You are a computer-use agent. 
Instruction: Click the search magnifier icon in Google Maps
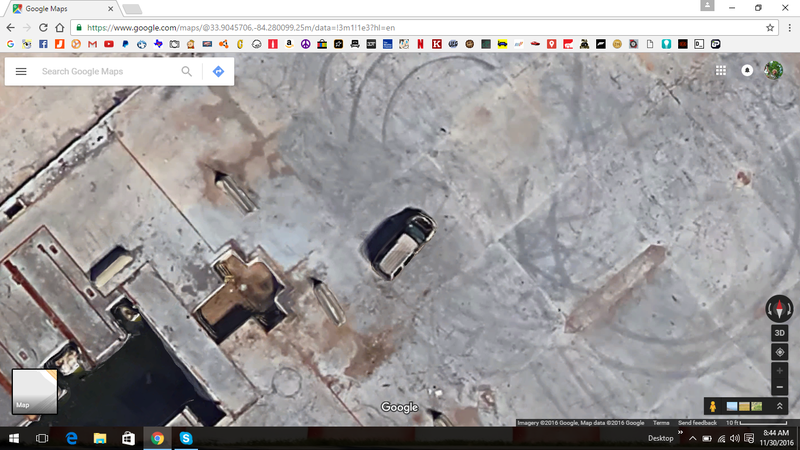(187, 71)
